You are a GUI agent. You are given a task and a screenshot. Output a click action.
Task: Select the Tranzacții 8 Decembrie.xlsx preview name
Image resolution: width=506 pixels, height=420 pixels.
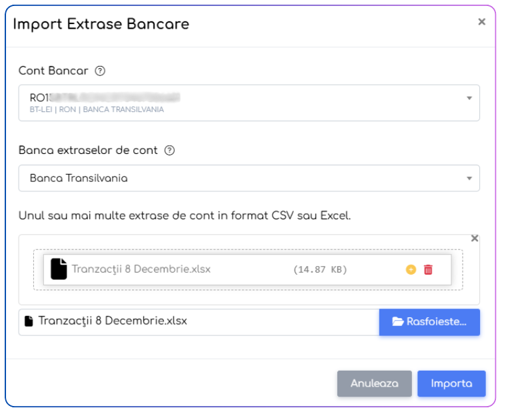tap(141, 269)
